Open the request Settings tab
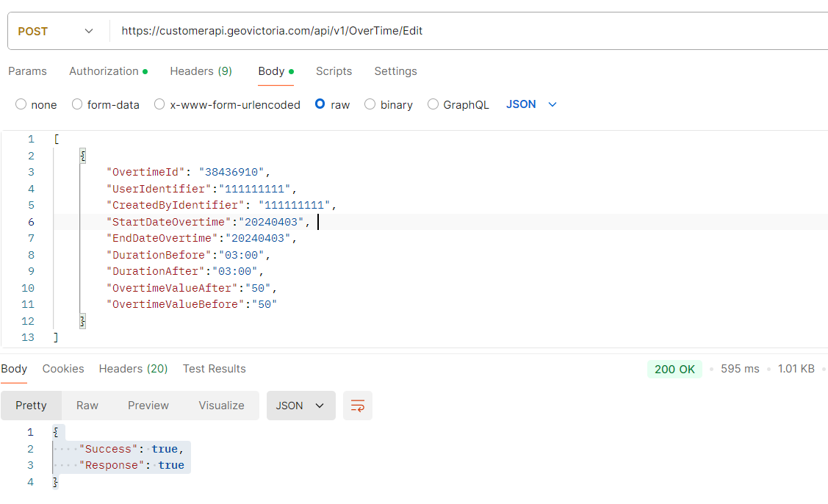 [x=395, y=71]
